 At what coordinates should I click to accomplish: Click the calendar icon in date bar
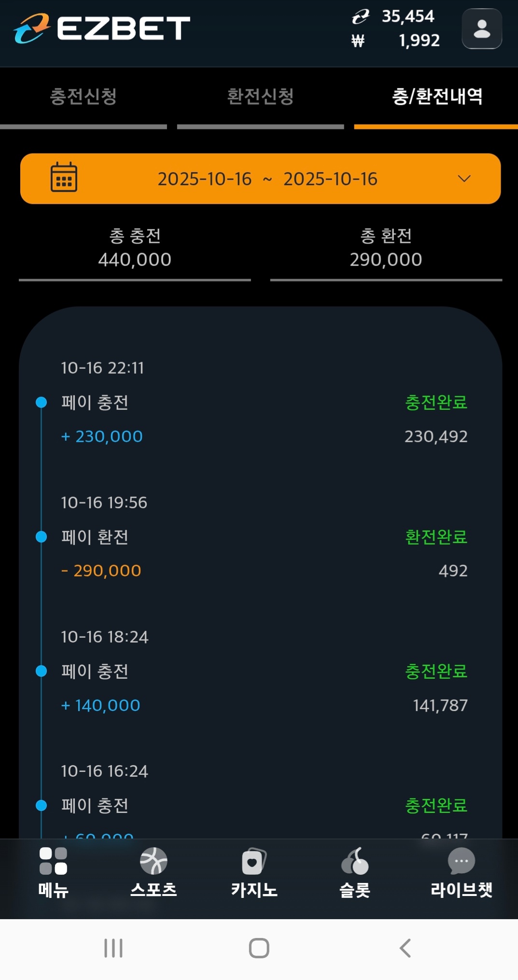pos(64,178)
